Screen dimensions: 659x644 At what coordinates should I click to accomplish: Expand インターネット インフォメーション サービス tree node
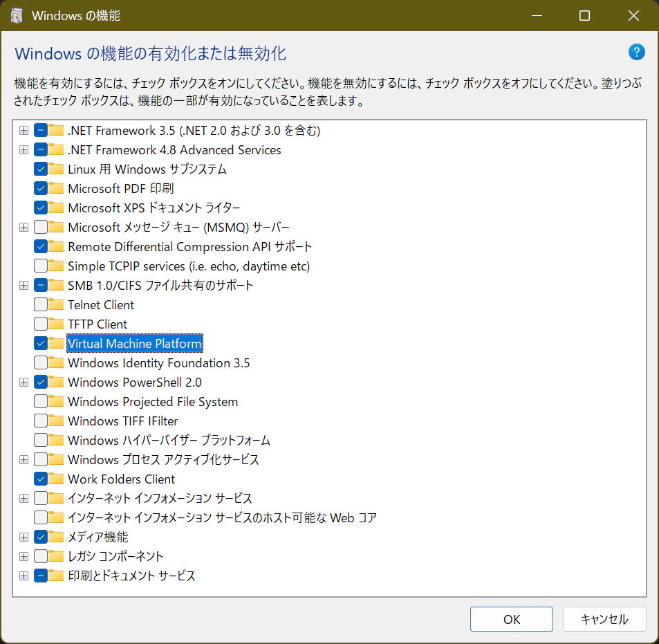pos(24,498)
